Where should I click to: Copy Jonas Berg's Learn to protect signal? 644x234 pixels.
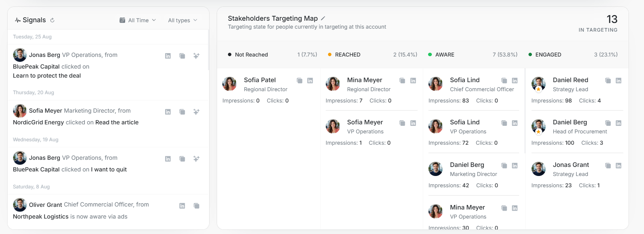[182, 56]
